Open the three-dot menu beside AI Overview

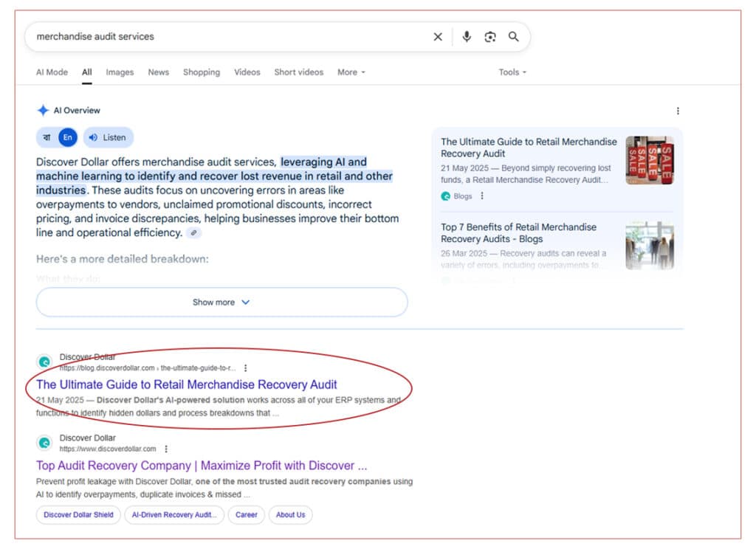(678, 110)
